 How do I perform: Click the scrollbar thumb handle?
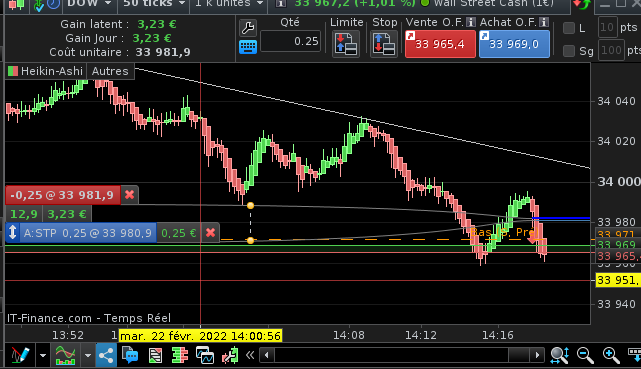coord(519,355)
